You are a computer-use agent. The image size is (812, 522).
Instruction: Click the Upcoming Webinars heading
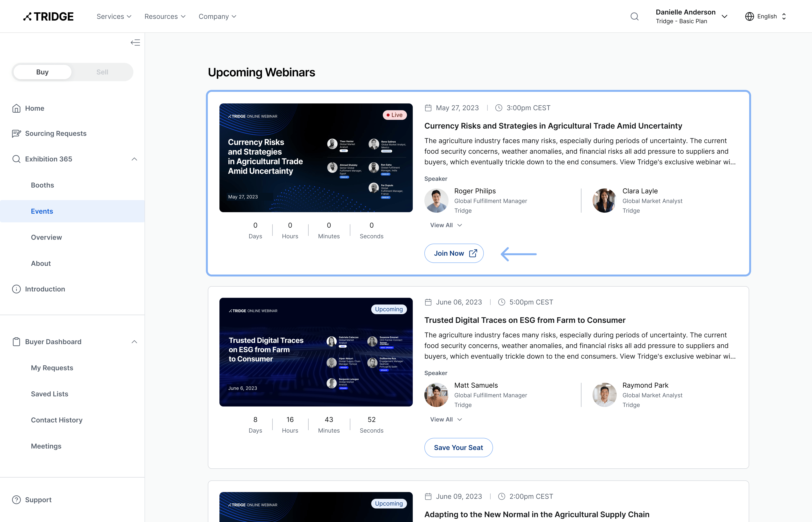click(261, 72)
